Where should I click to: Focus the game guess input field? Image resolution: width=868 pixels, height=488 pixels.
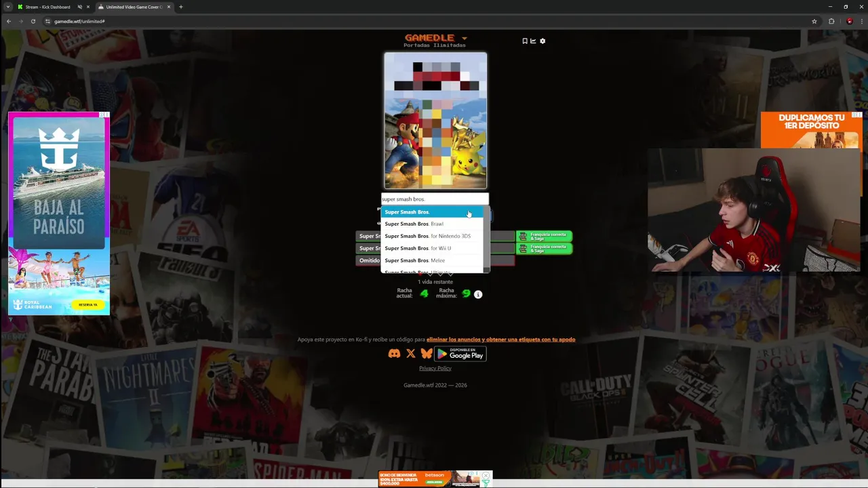click(435, 199)
